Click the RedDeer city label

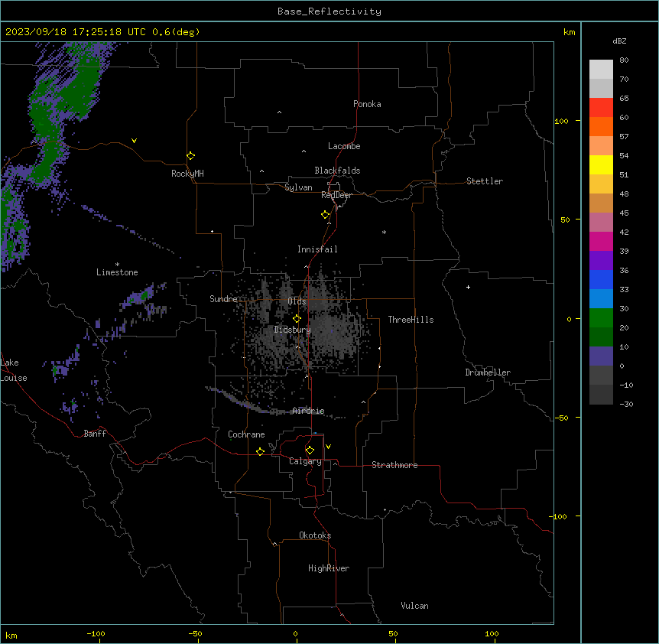(336, 195)
